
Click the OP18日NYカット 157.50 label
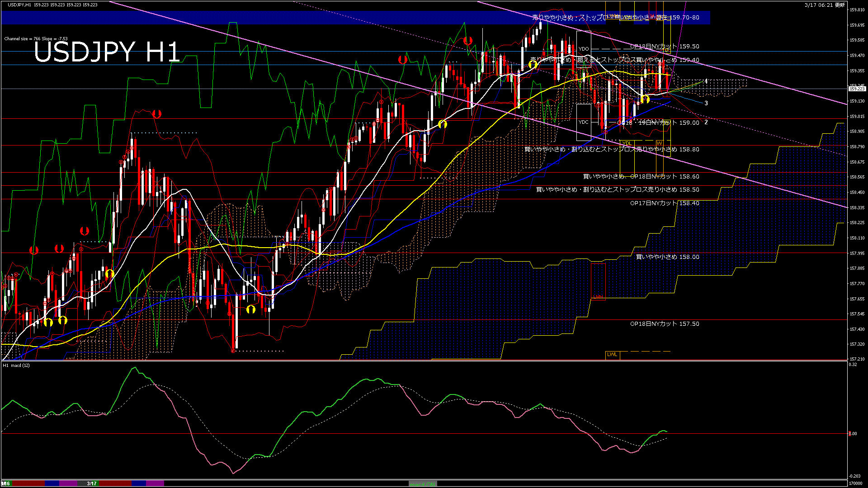coord(664,324)
